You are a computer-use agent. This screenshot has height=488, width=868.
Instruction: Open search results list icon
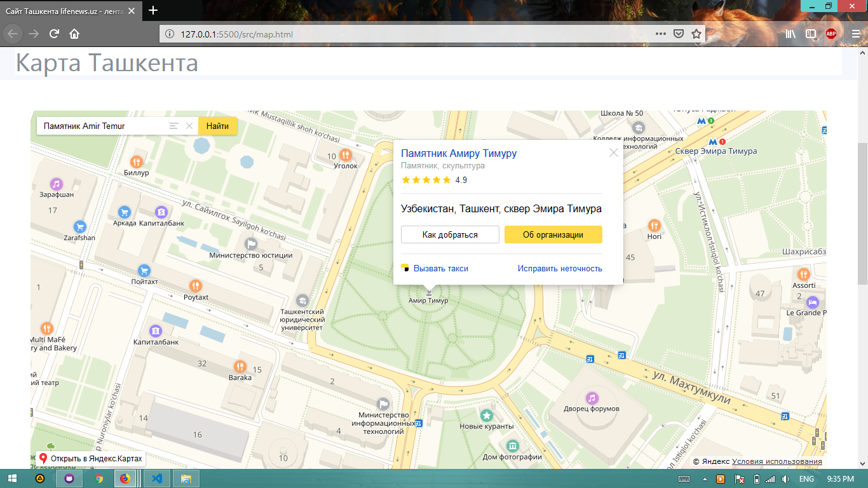173,126
